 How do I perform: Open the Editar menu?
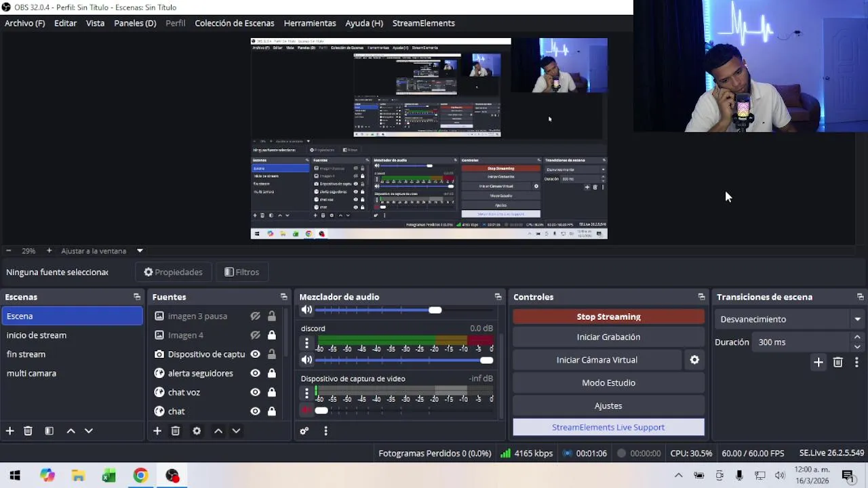[x=65, y=23]
